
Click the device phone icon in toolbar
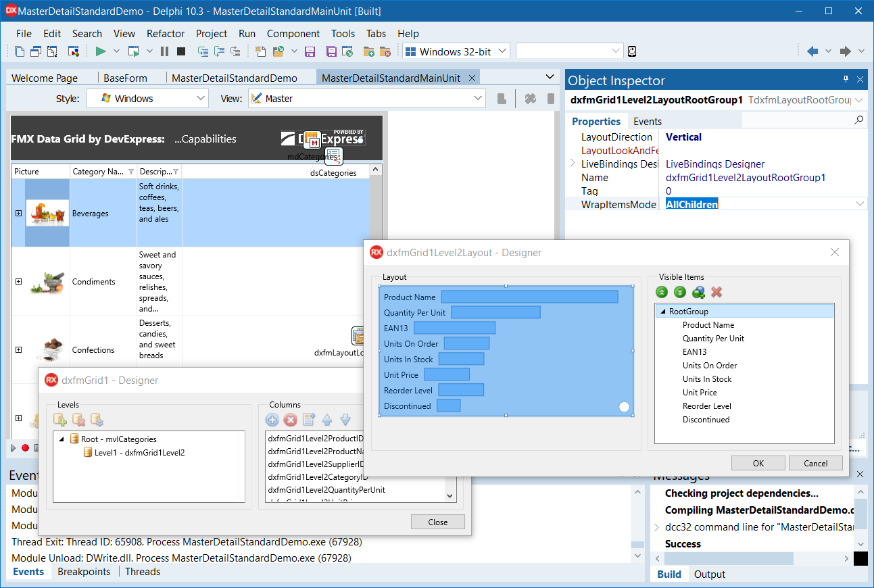click(632, 51)
